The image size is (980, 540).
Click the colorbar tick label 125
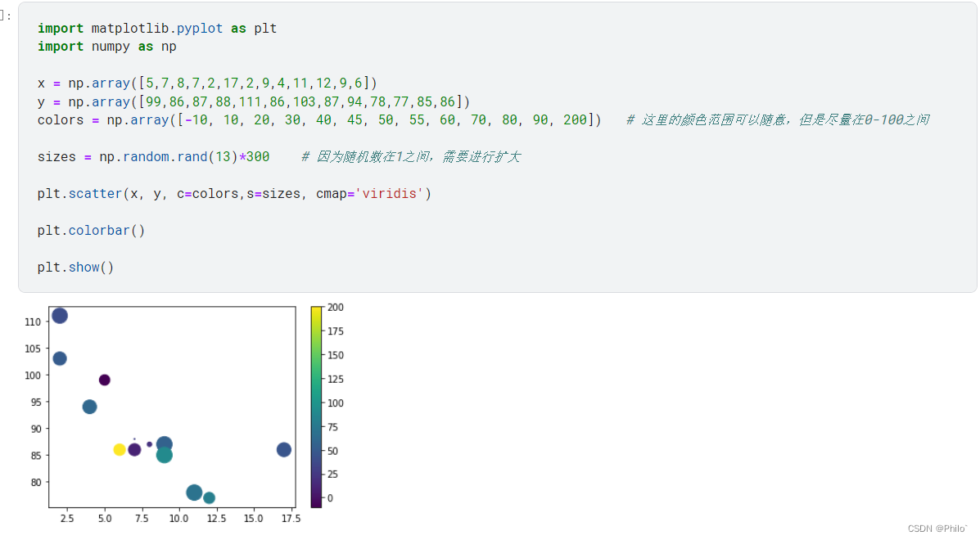pyautogui.click(x=336, y=379)
